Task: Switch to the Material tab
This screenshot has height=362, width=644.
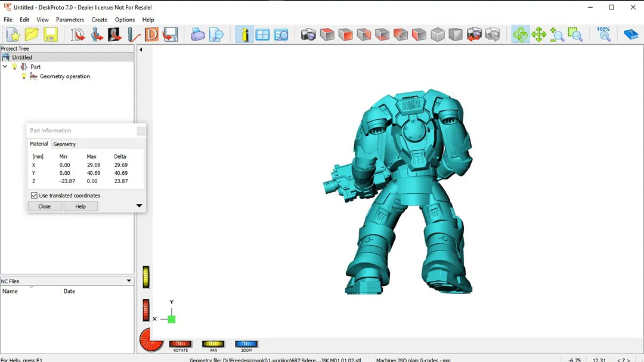Action: coord(39,144)
